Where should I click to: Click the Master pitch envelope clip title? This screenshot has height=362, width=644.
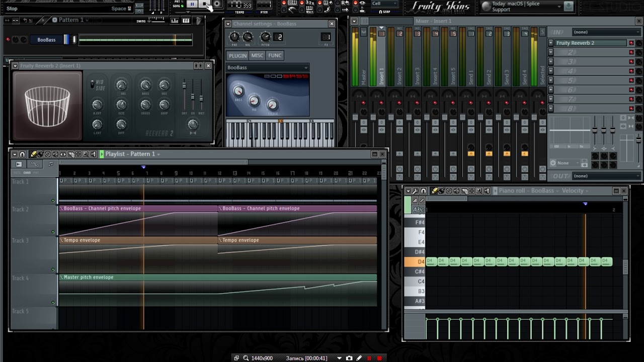[x=89, y=278]
